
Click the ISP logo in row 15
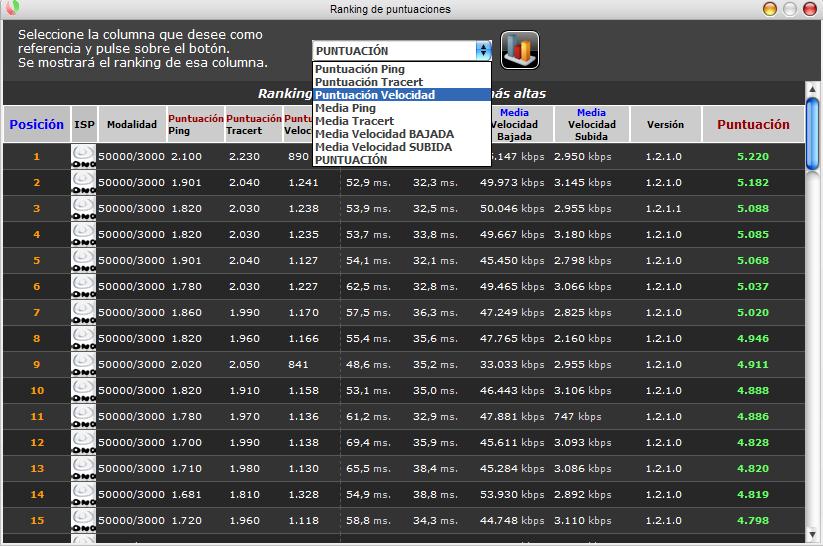[84, 520]
